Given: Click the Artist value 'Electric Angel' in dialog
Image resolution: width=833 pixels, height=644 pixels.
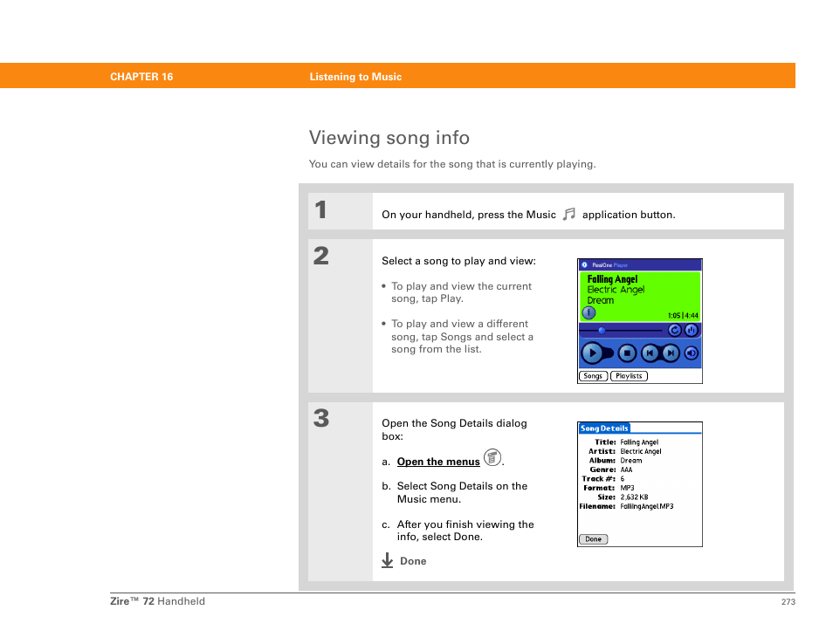Looking at the screenshot, I should coord(641,451).
